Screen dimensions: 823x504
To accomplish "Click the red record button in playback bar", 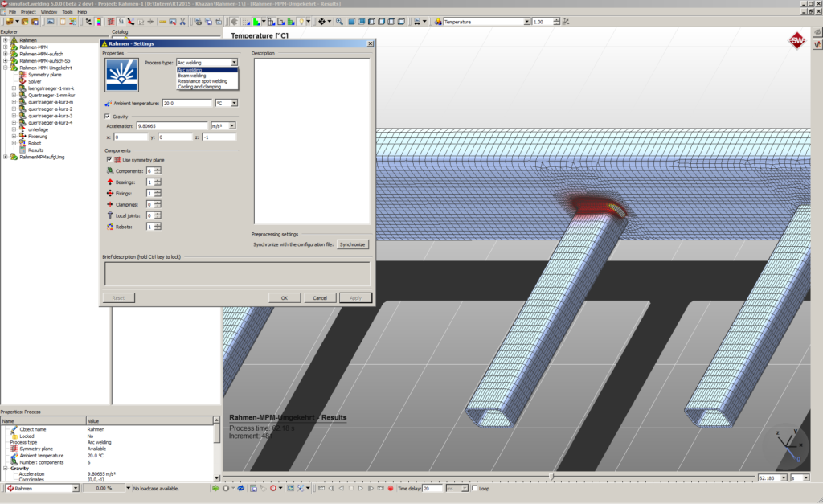I will [x=391, y=488].
